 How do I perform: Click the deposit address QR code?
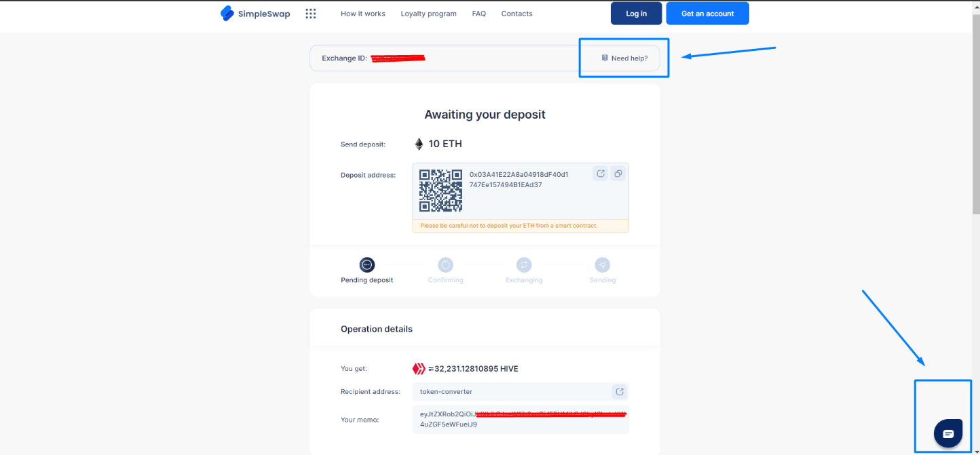(x=440, y=191)
